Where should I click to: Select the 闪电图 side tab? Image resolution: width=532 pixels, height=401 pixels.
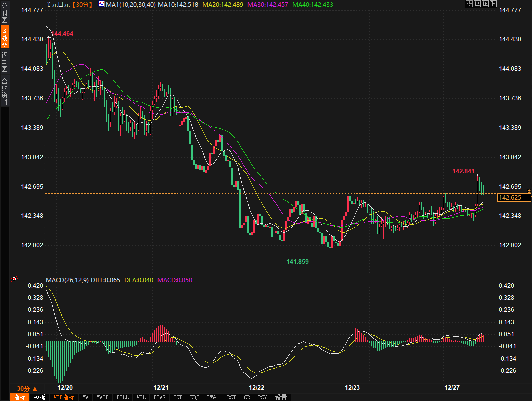pos(4,62)
